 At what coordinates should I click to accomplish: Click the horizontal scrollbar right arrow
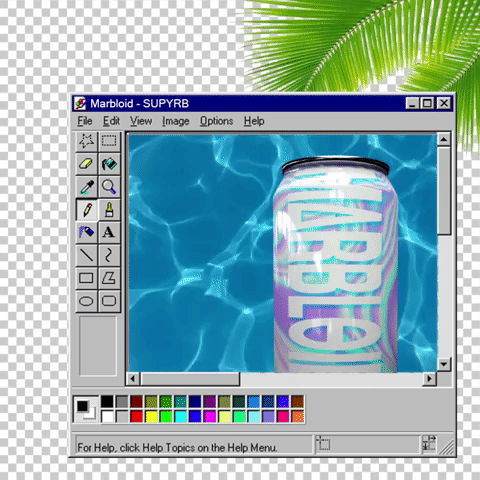click(x=429, y=379)
